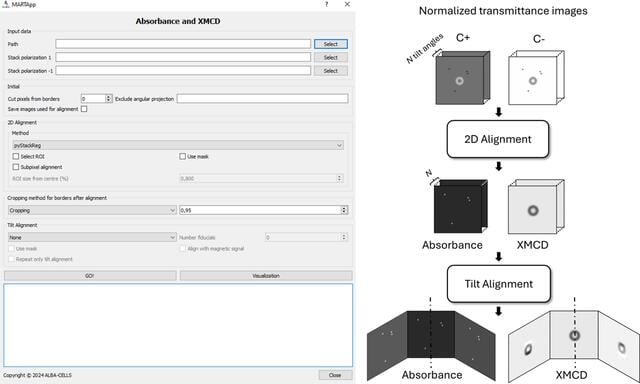The height and width of the screenshot is (384, 640).
Task: Click the MARTApp title bar app icon
Action: point(6,4)
